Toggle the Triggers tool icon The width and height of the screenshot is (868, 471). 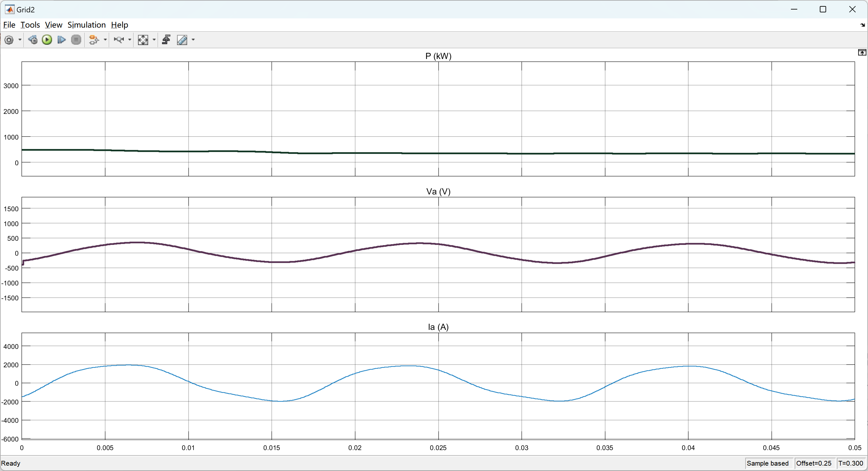click(166, 40)
